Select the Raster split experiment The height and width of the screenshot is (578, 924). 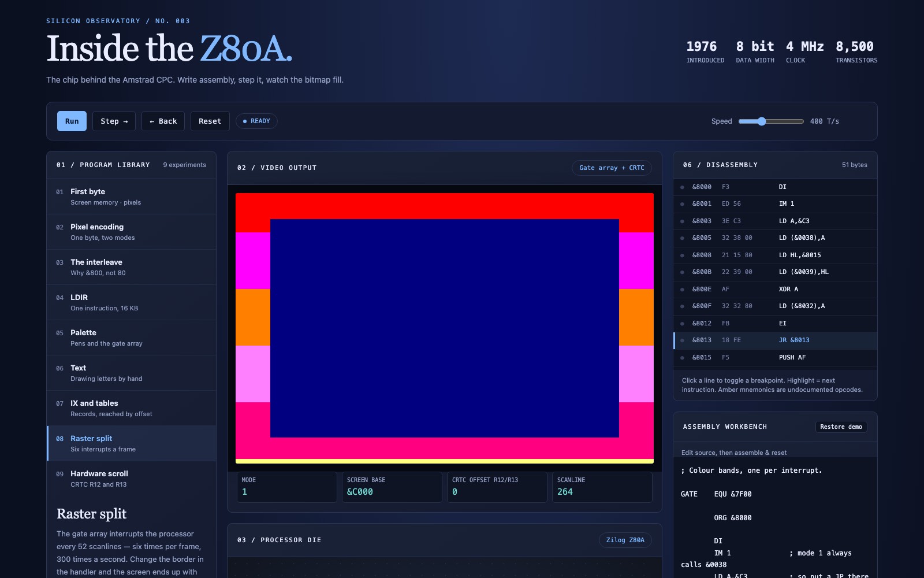click(132, 443)
